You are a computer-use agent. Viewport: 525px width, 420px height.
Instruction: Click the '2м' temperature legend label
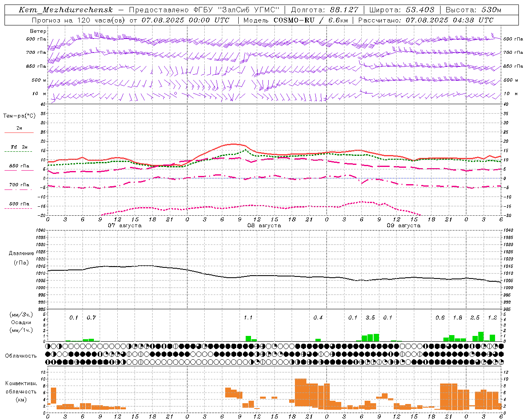(19, 128)
